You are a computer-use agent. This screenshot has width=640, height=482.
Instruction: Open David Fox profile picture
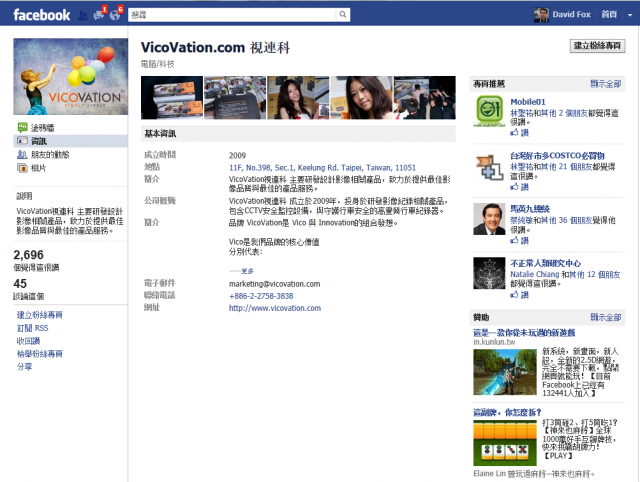click(x=541, y=15)
